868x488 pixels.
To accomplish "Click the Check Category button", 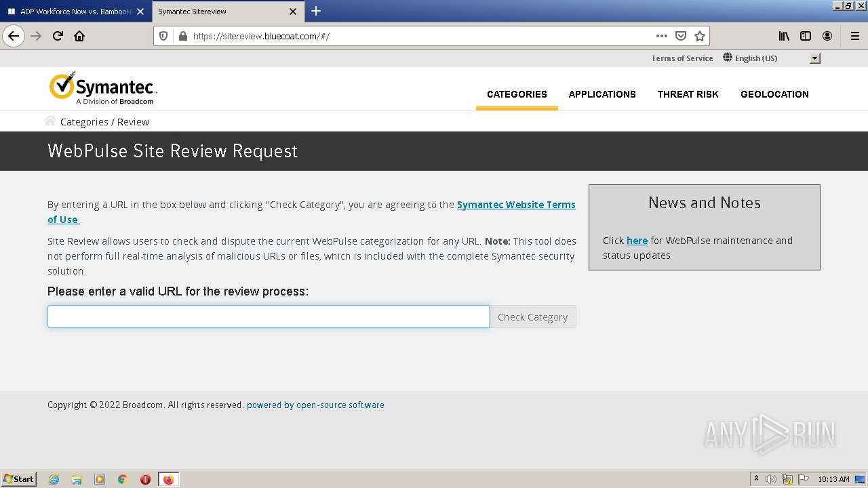I will 532,317.
